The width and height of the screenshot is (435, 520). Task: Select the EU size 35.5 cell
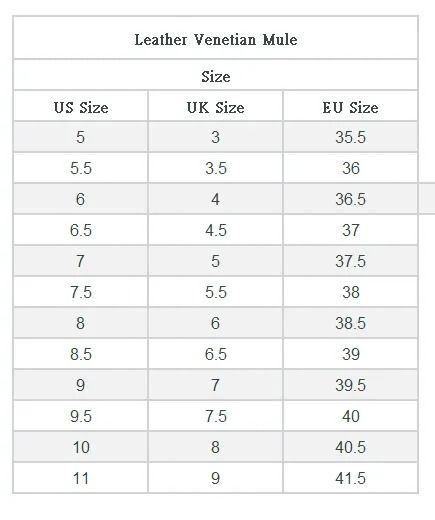click(350, 137)
